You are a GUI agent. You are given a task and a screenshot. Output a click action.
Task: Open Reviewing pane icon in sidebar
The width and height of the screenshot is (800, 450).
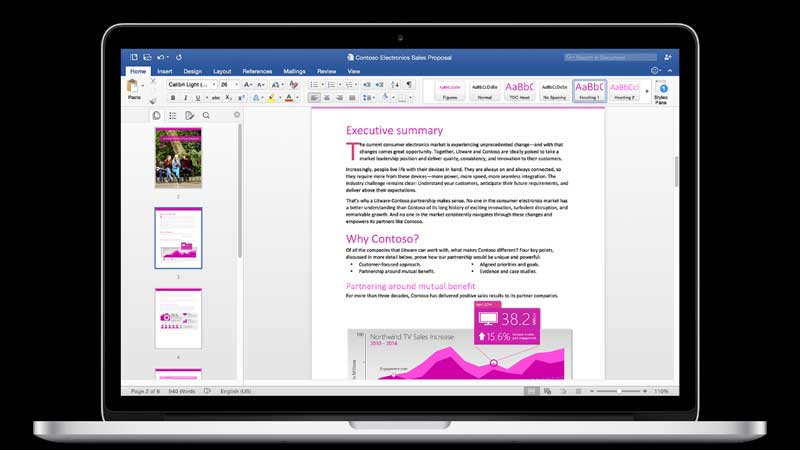click(189, 116)
